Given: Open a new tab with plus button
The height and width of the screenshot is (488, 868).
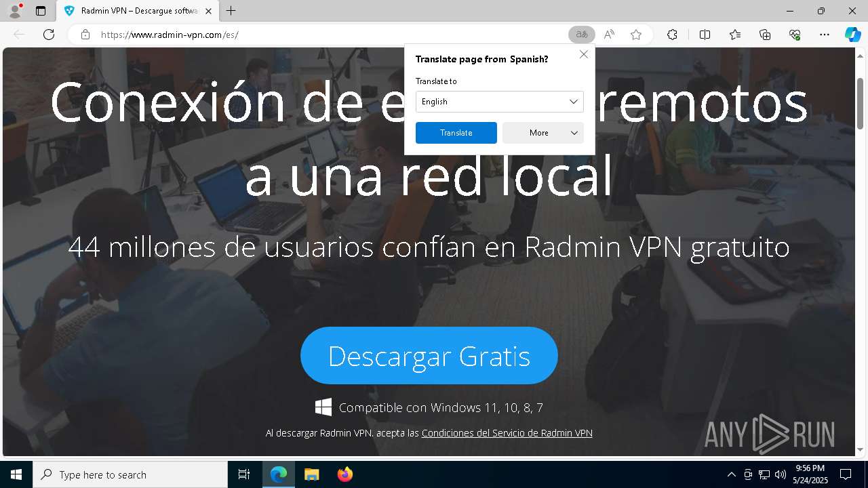Looking at the screenshot, I should pos(231,11).
